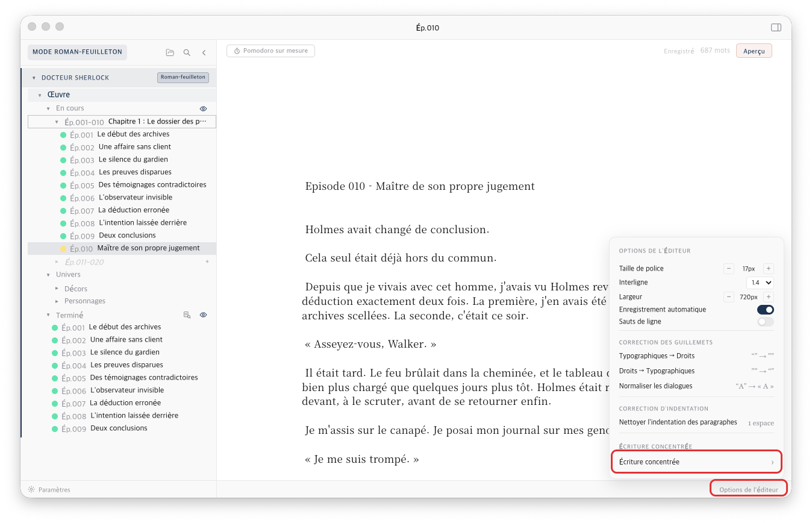Start Pomodoro sur mesure timer
The height and width of the screenshot is (523, 812).
(x=270, y=51)
